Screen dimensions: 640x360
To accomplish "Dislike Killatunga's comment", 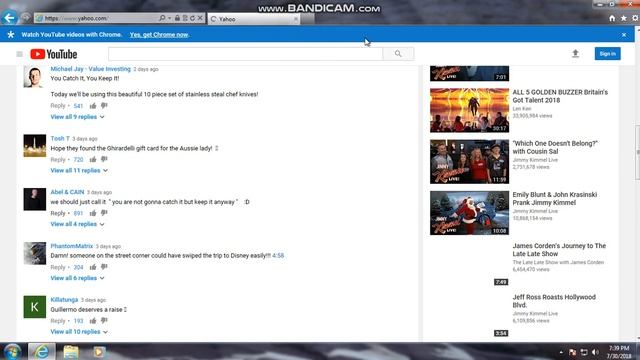I will (x=104, y=321).
